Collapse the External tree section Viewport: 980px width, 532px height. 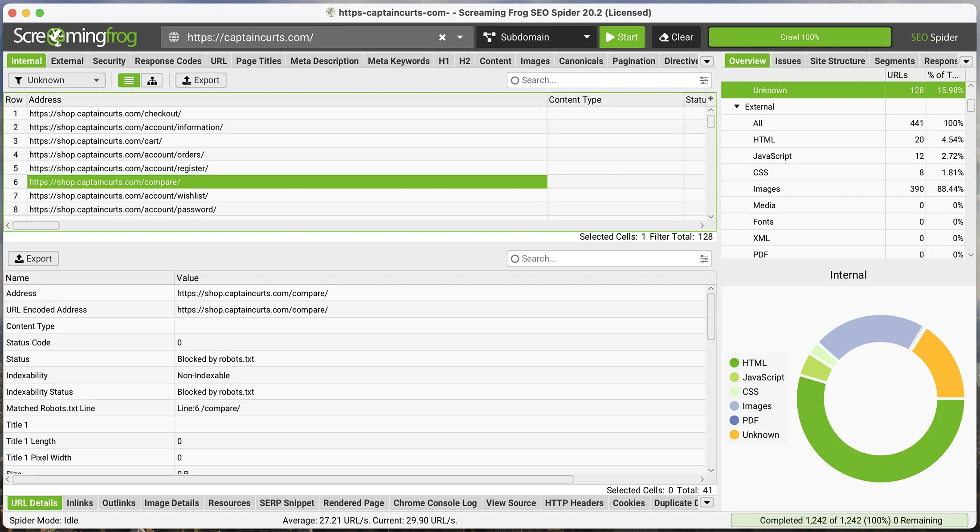pyautogui.click(x=737, y=106)
